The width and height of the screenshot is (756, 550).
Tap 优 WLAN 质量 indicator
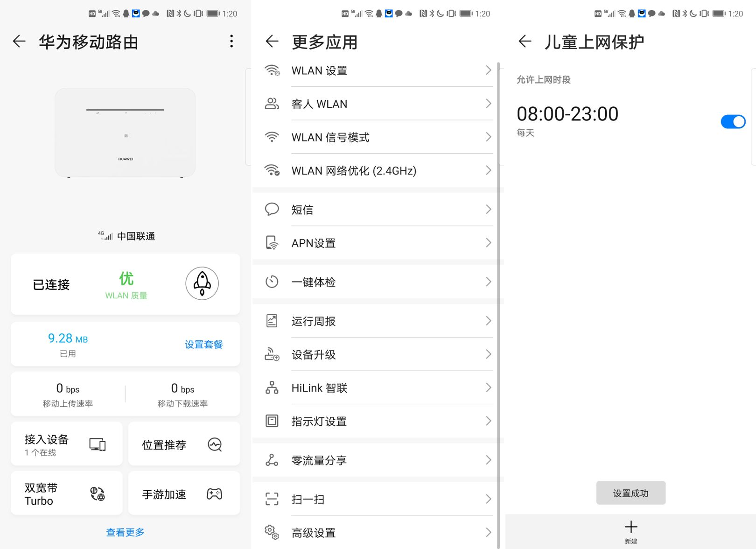click(126, 285)
